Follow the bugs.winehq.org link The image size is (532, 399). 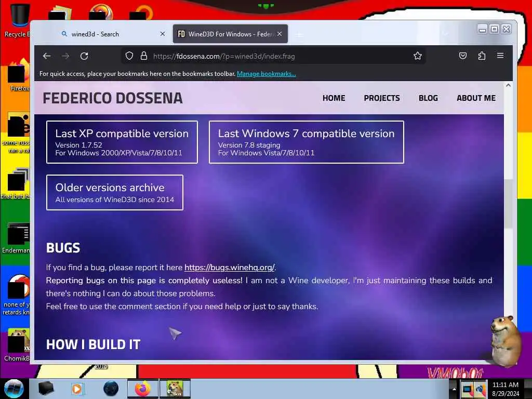coord(229,268)
